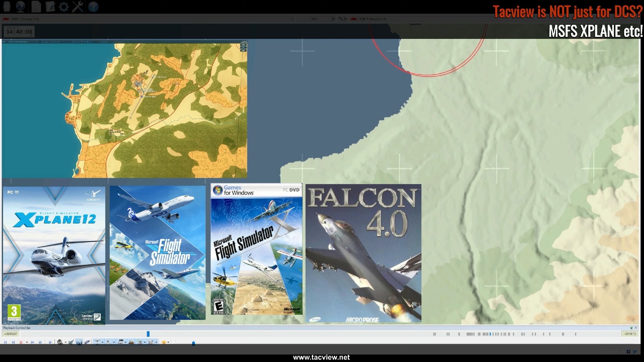This screenshot has width=644, height=362.
Task: Click the inset airfield map thumbnail
Action: [x=124, y=109]
